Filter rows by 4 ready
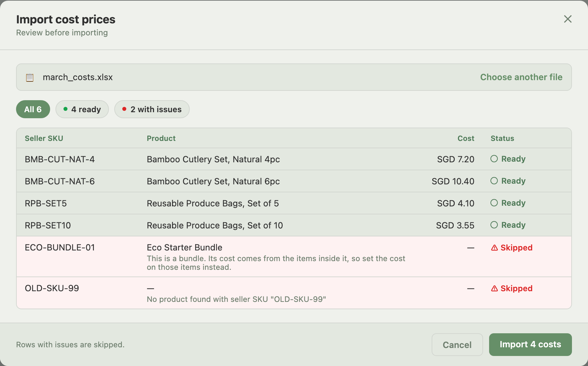This screenshot has height=366, width=588. pos(82,109)
